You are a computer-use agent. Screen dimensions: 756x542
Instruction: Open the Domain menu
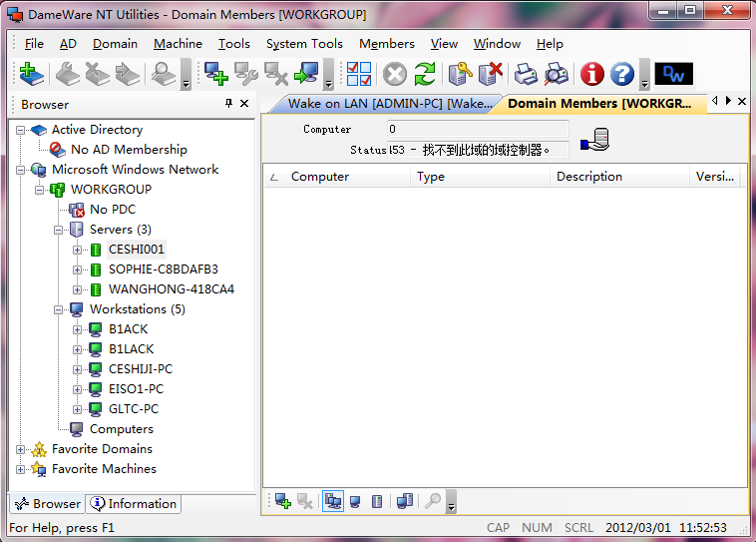115,44
